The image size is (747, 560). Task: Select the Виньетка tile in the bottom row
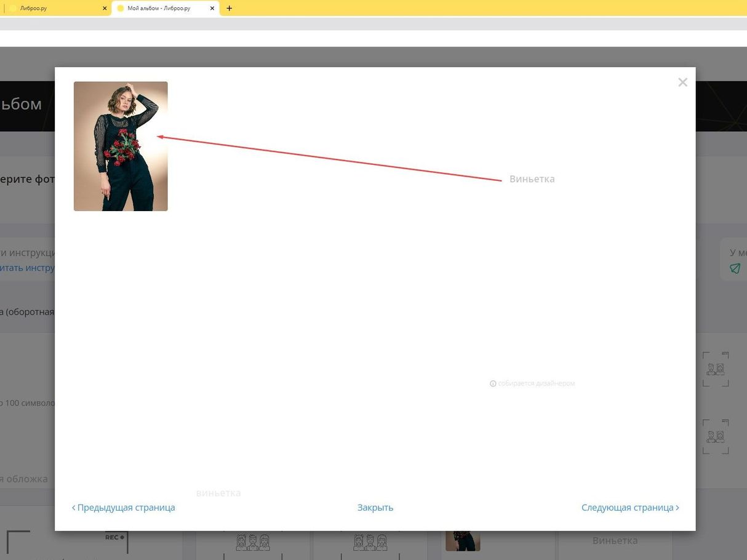615,540
